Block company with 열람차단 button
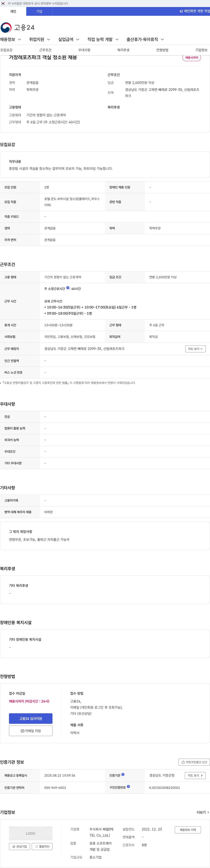 42,847
